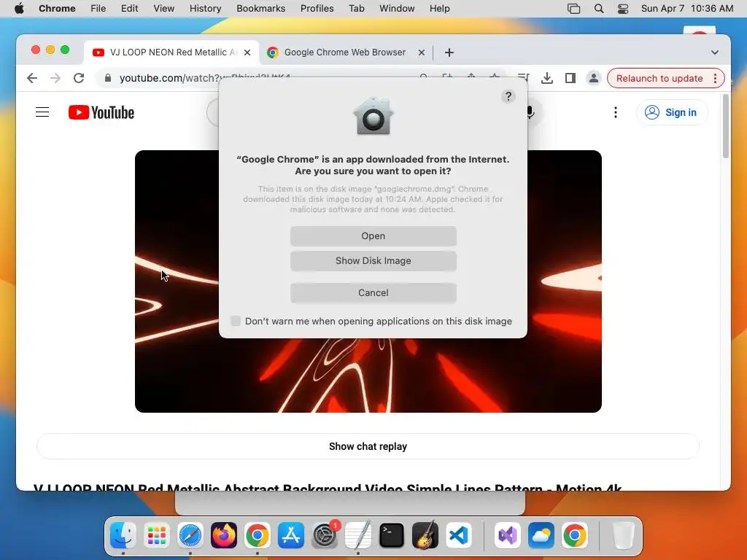Open Terminal from the Dock

click(392, 535)
